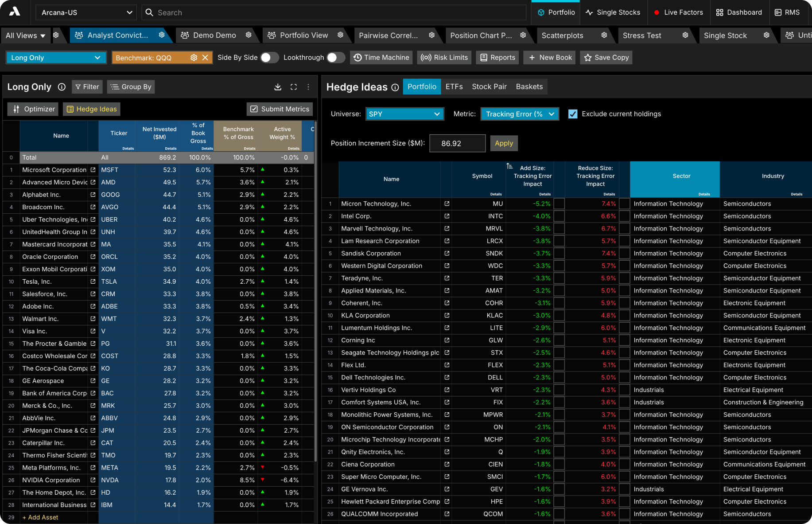This screenshot has height=524, width=812.
Task: Click the Position Increment Size input field
Action: [458, 143]
